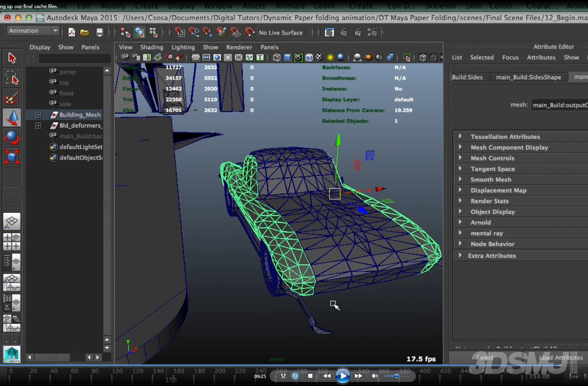Click Select by hierarchy icon

pos(125,33)
